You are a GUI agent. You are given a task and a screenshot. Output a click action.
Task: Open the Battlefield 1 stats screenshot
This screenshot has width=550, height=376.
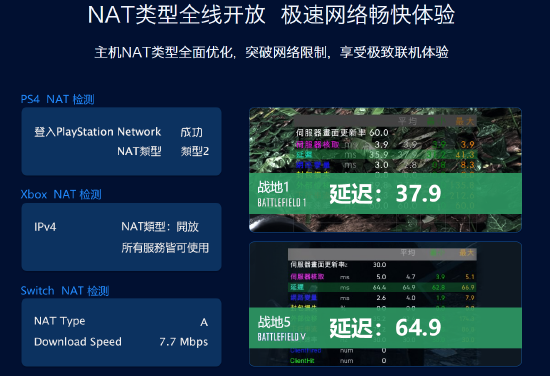[x=385, y=170]
